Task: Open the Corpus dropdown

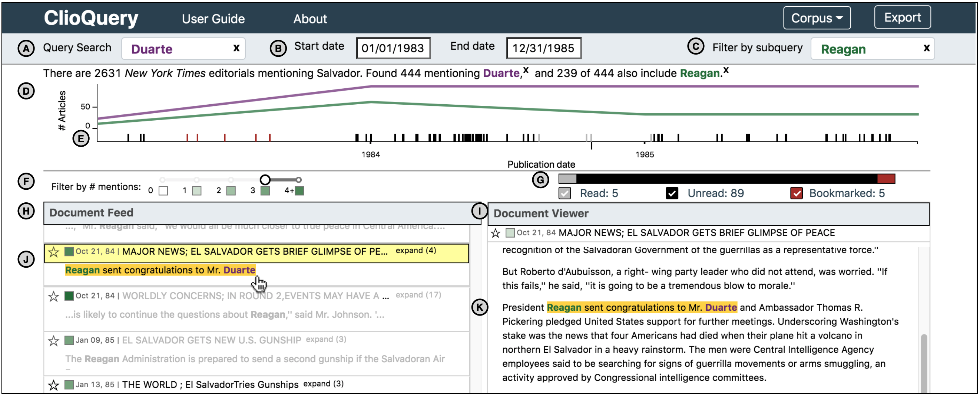Action: point(817,18)
